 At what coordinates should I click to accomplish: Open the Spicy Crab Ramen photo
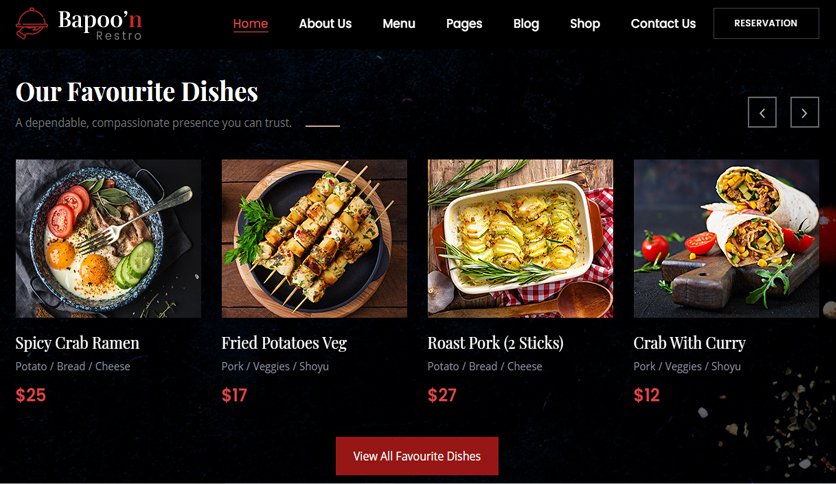[108, 238]
